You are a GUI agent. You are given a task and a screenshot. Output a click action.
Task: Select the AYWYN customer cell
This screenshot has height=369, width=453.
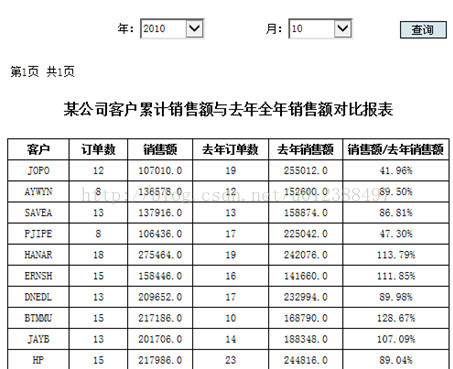(x=38, y=192)
